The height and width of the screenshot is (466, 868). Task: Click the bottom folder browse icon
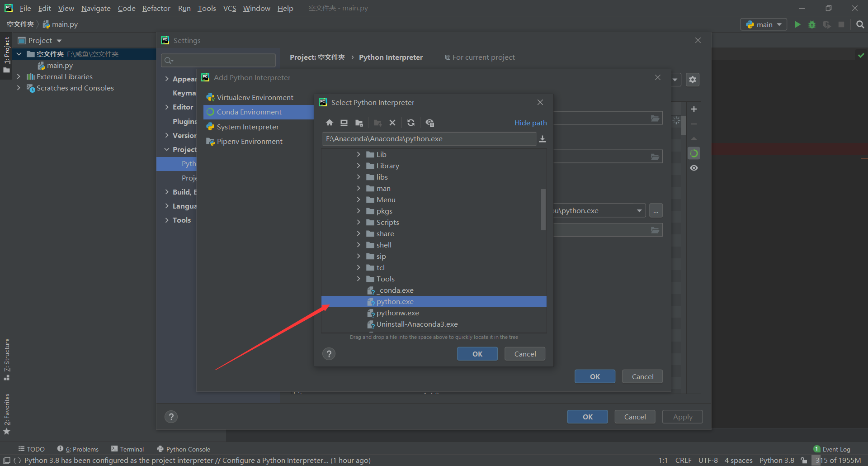coord(655,231)
